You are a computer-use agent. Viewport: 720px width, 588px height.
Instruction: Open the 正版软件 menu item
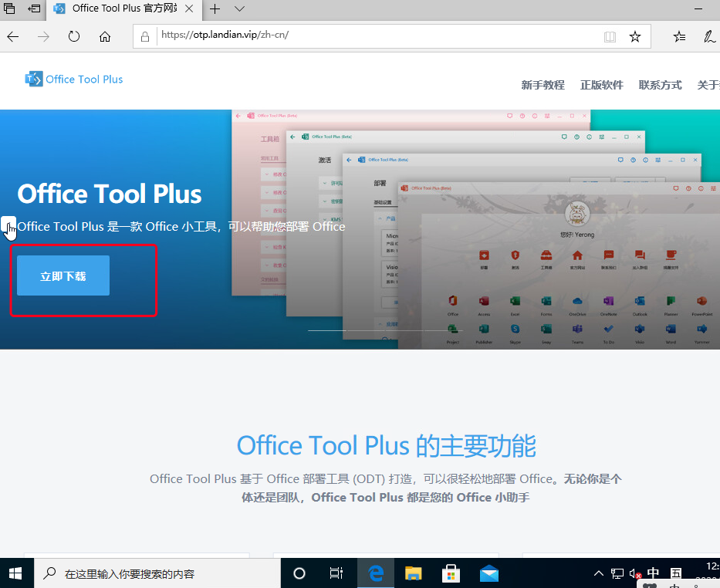(601, 85)
